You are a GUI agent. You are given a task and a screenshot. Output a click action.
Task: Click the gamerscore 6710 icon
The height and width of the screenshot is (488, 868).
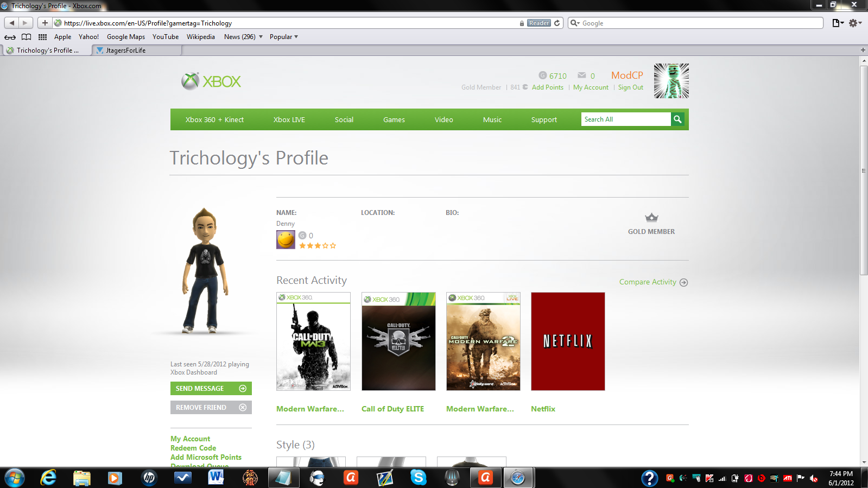(x=543, y=75)
